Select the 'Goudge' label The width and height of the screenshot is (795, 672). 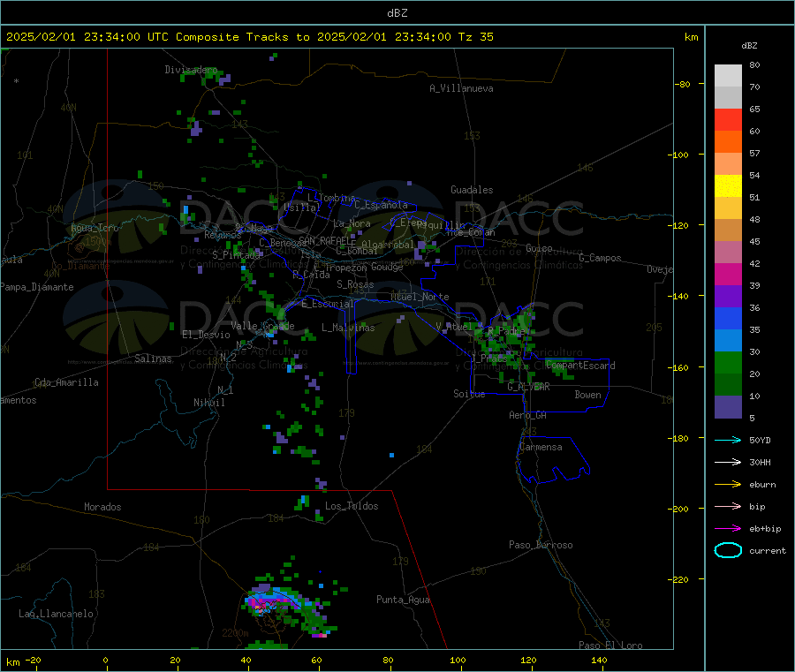coord(387,267)
